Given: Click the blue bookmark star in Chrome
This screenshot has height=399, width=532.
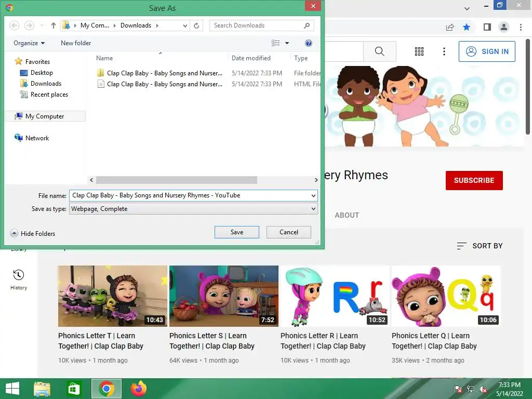Looking at the screenshot, I should (467, 27).
